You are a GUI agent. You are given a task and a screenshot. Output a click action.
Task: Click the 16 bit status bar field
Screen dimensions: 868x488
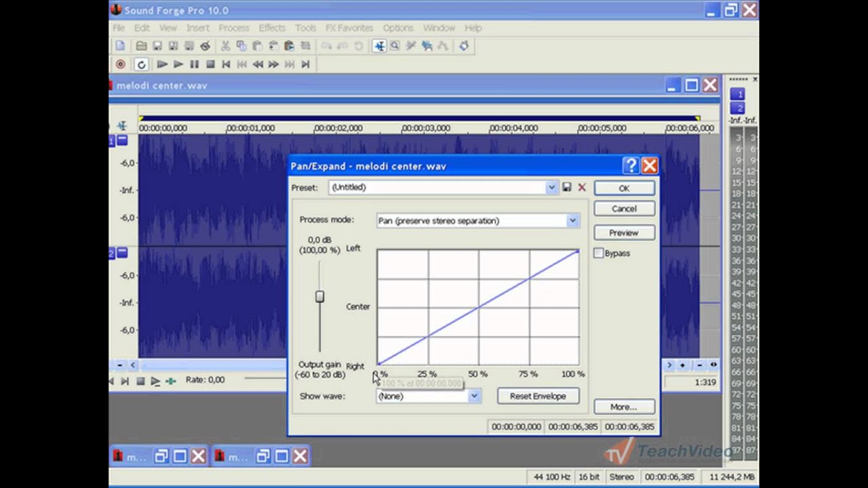point(589,477)
